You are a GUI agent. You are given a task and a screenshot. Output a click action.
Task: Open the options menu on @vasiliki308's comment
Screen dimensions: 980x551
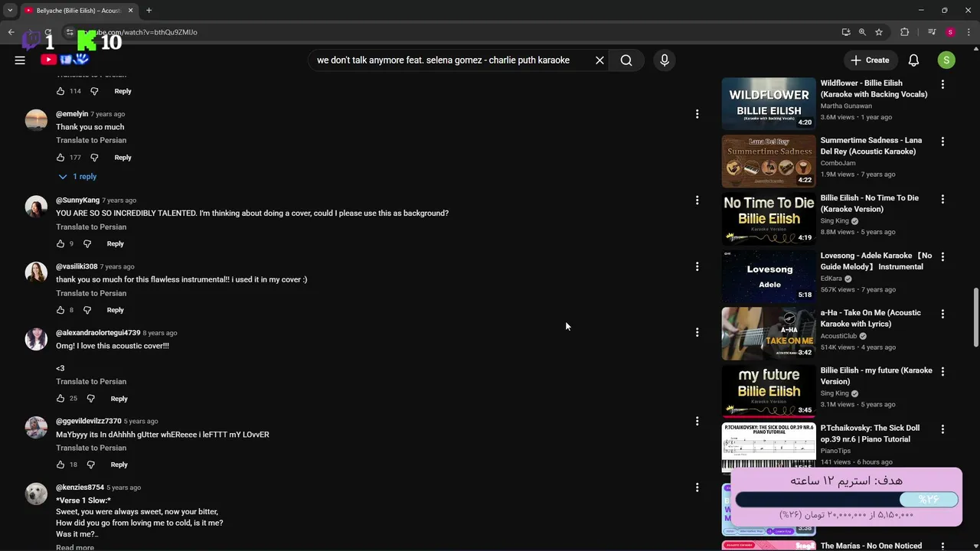click(x=697, y=266)
